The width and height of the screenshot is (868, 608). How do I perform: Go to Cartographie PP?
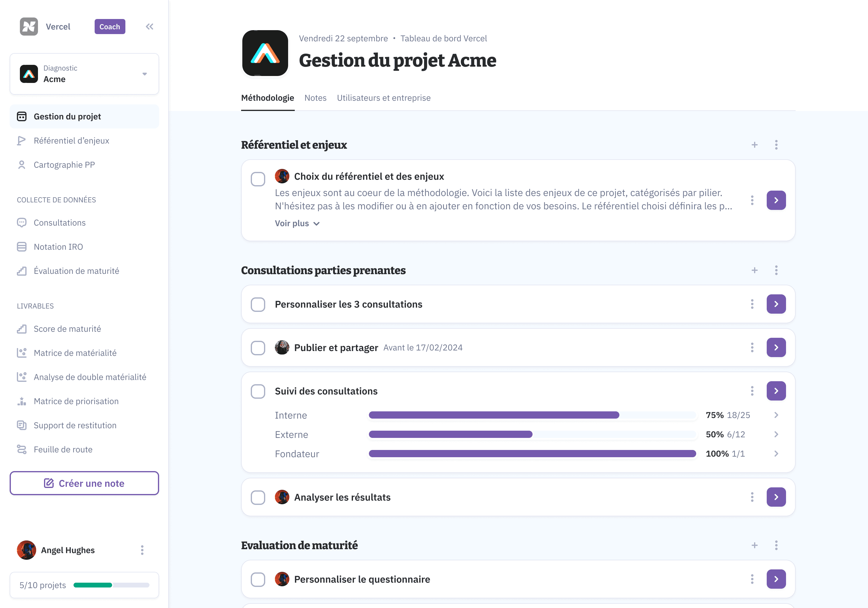coord(84,165)
